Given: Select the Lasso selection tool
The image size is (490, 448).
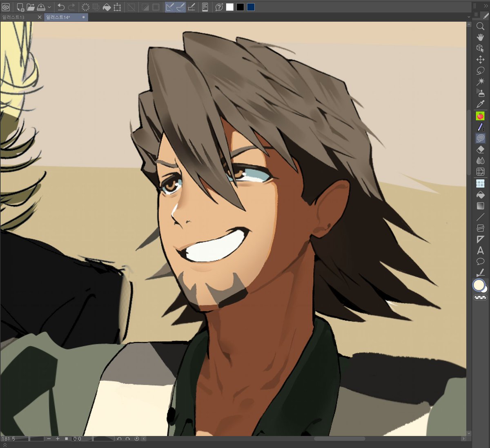Looking at the screenshot, I should 480,71.
